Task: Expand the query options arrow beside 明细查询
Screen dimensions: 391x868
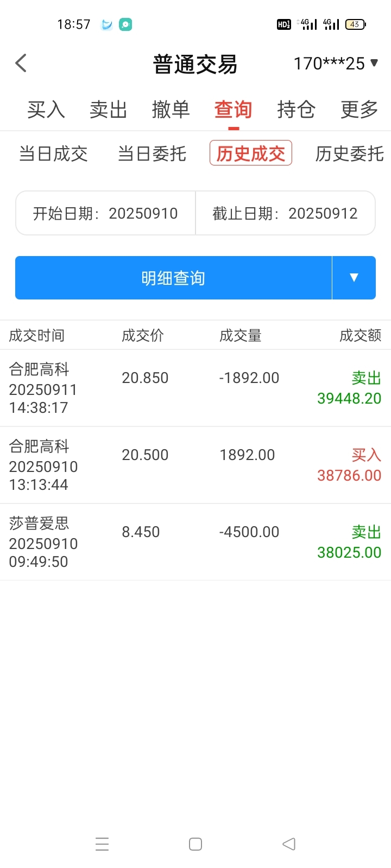Action: tap(354, 278)
